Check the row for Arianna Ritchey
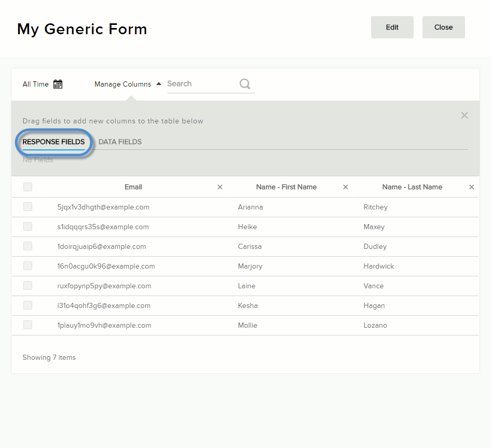This screenshot has height=448, width=491. tap(28, 207)
